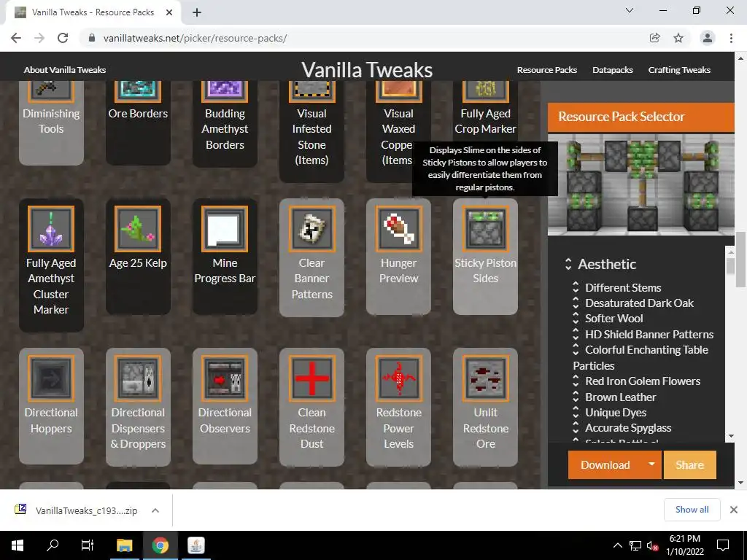Open File Explorer from the taskbar
Viewport: 747px width, 560px height.
(124, 545)
